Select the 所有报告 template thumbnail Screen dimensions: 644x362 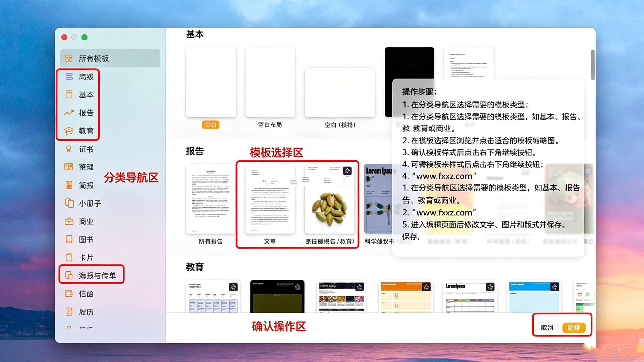coord(211,199)
